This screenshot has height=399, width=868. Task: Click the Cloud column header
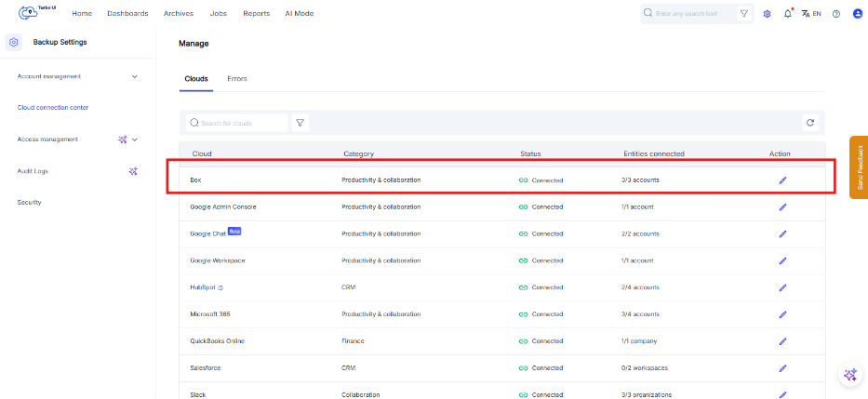click(202, 153)
